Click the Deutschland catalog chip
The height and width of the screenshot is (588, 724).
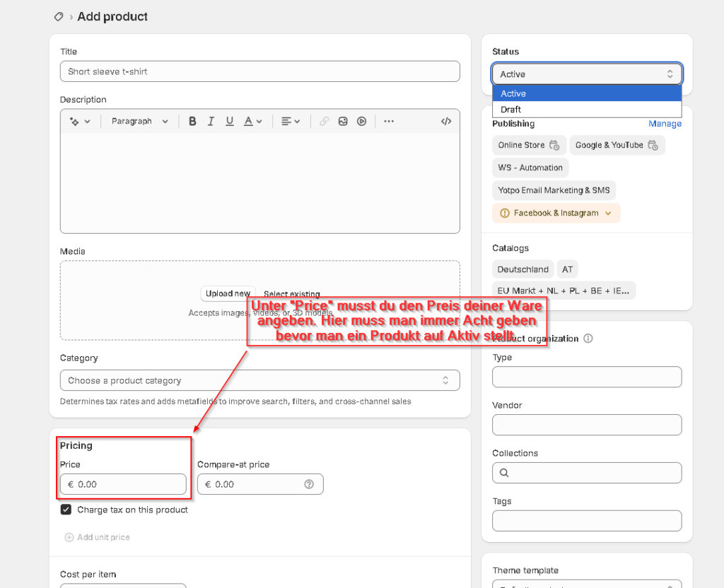522,269
